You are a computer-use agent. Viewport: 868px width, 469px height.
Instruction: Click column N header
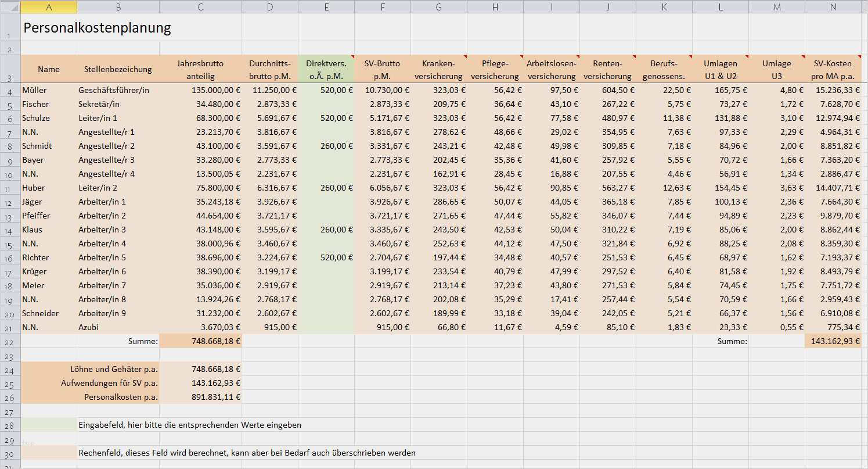[x=833, y=7]
